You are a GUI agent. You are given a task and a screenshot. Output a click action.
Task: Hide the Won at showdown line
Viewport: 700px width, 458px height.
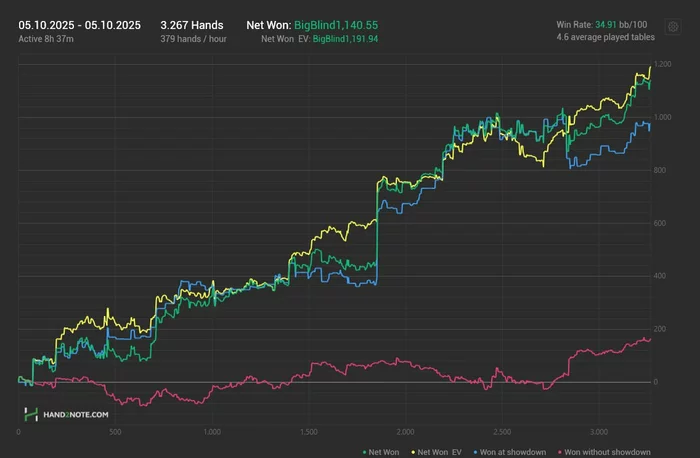tap(508, 452)
